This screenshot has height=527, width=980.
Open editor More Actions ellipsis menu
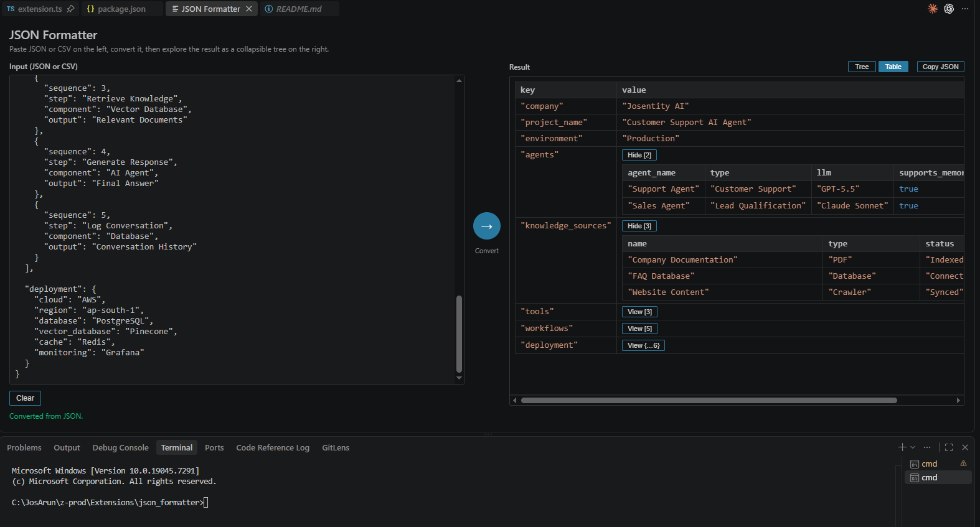coord(965,9)
